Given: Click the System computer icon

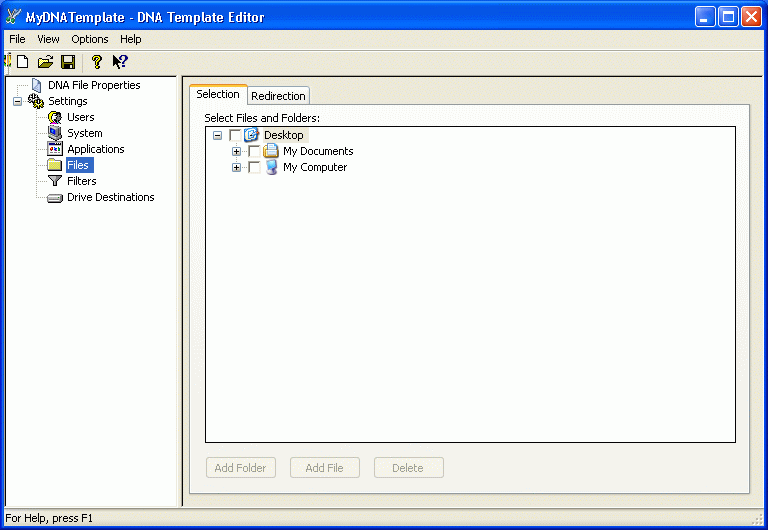Looking at the screenshot, I should tap(55, 133).
